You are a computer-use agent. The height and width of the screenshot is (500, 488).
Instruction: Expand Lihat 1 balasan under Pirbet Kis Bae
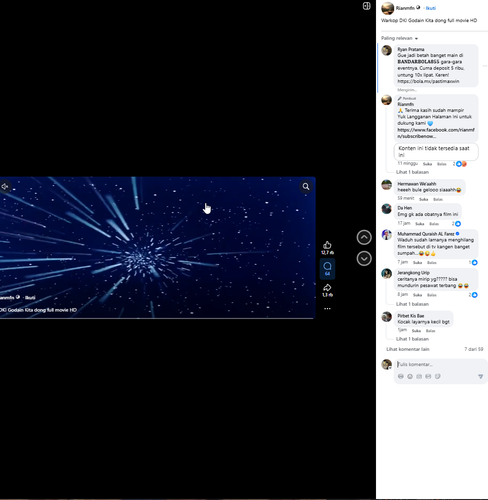(412, 339)
